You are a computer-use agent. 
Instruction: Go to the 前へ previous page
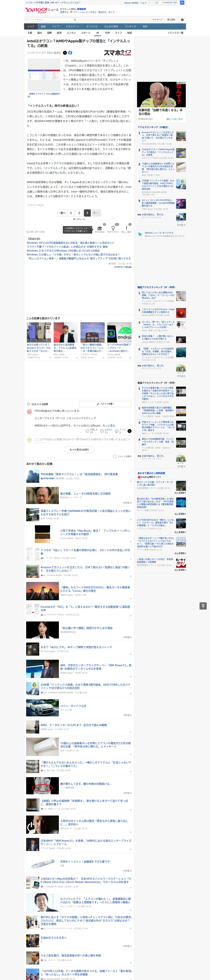[62, 213]
